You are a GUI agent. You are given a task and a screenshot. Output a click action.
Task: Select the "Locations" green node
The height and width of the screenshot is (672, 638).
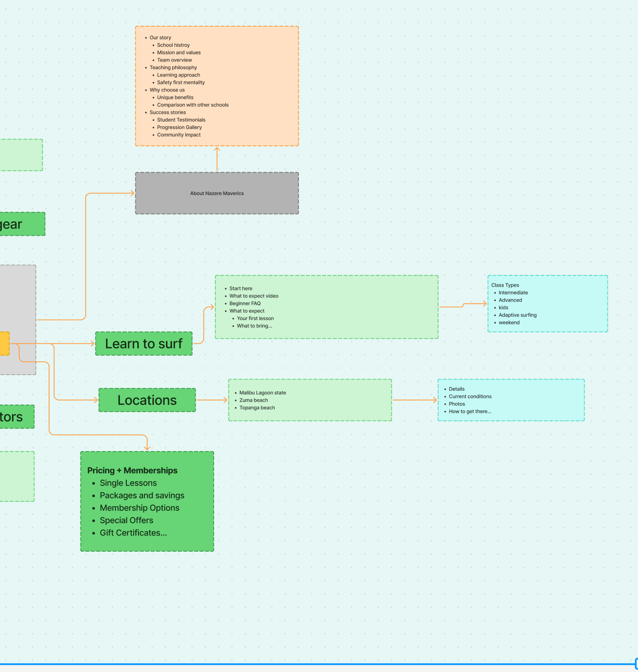click(x=147, y=400)
